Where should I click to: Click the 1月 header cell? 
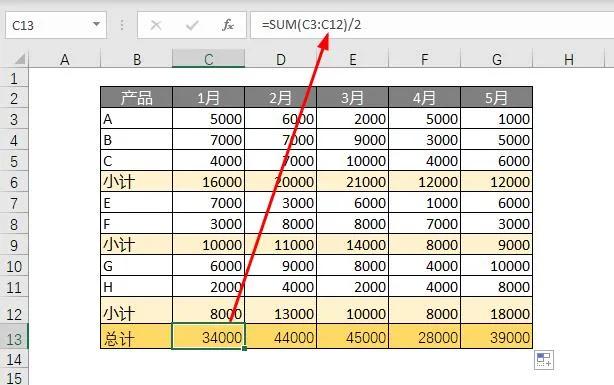point(208,98)
